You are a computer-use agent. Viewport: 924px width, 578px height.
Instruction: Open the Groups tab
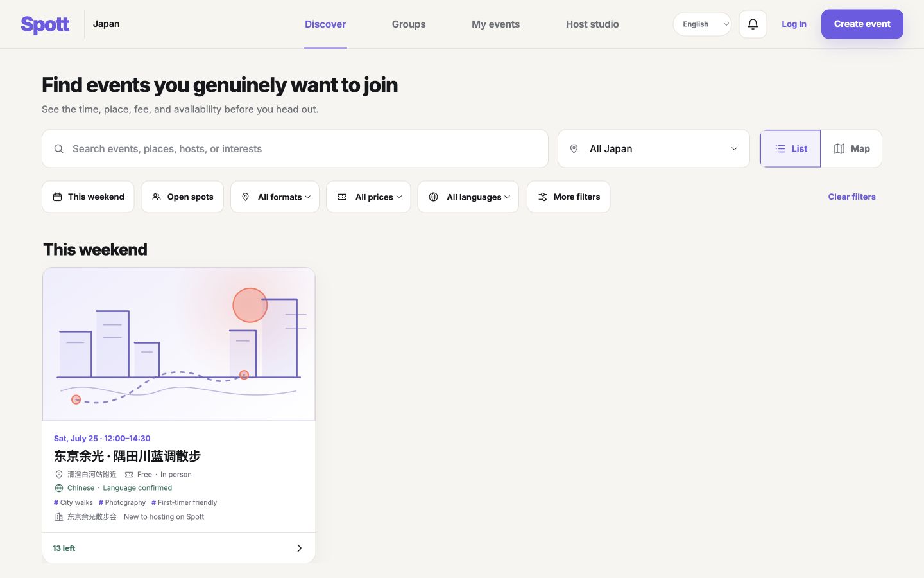coord(409,24)
